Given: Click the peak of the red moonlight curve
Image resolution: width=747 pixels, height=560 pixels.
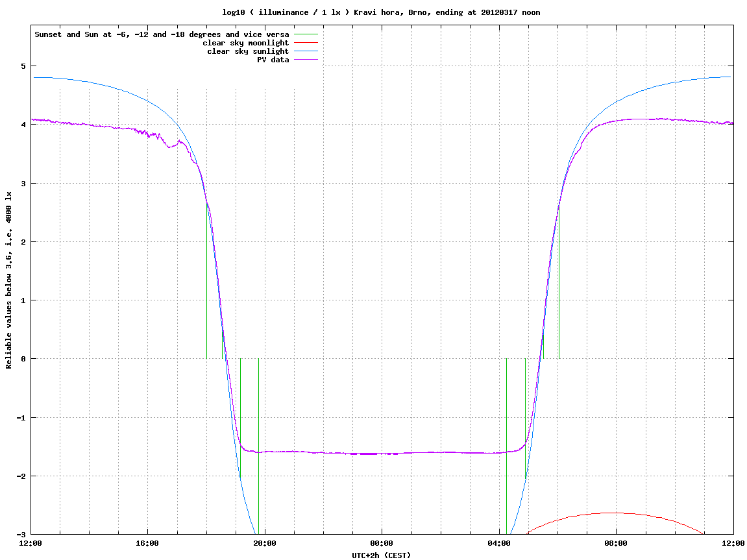Looking at the screenshot, I should pos(612,513).
